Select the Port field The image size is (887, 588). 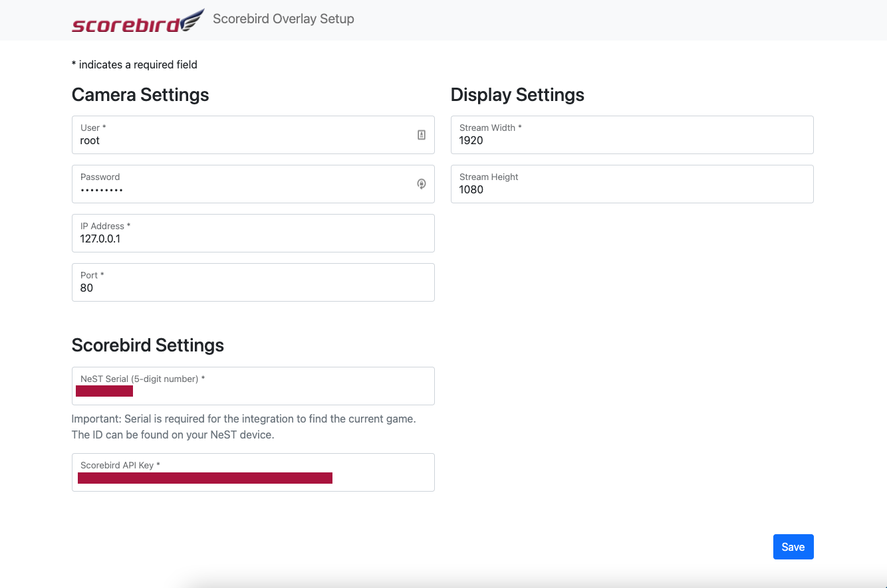click(x=253, y=282)
